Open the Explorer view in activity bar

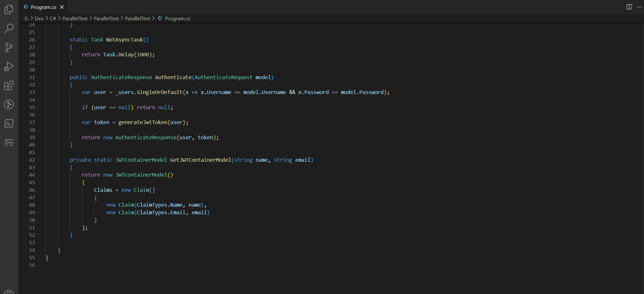coord(9,9)
